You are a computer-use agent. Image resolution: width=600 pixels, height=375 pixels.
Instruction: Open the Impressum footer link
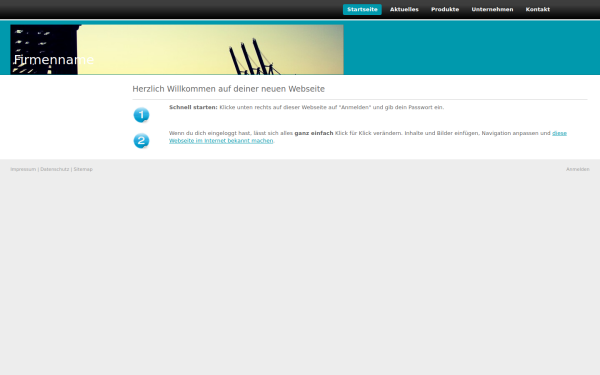[x=23, y=169]
